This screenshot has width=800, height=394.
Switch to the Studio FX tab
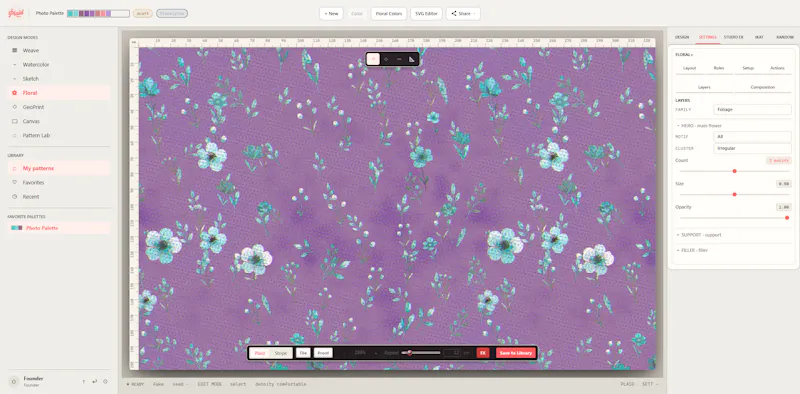pyautogui.click(x=734, y=37)
